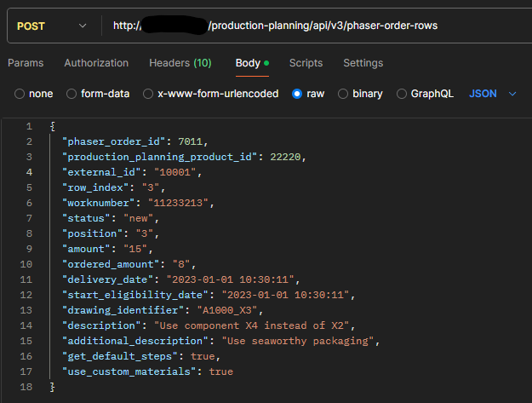Click the "external_id" key text
This screenshot has height=403, width=532.
click(x=101, y=172)
